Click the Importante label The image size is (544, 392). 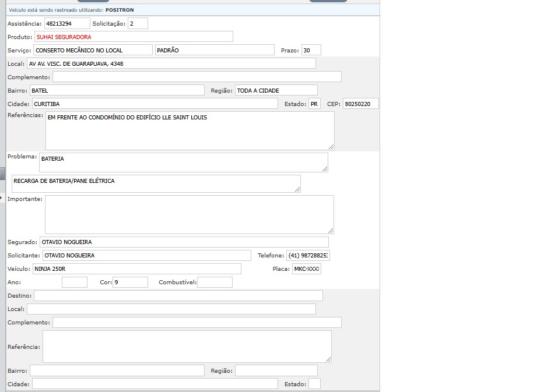tap(25, 199)
